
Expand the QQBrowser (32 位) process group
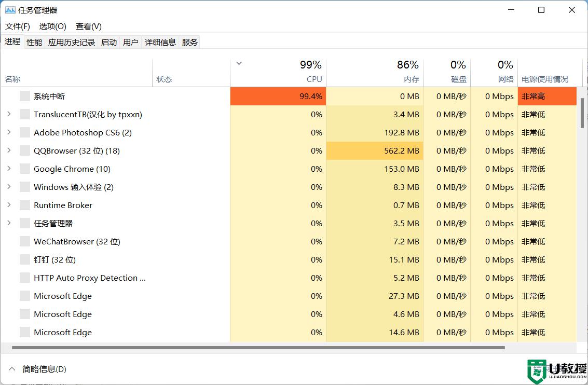(9, 151)
